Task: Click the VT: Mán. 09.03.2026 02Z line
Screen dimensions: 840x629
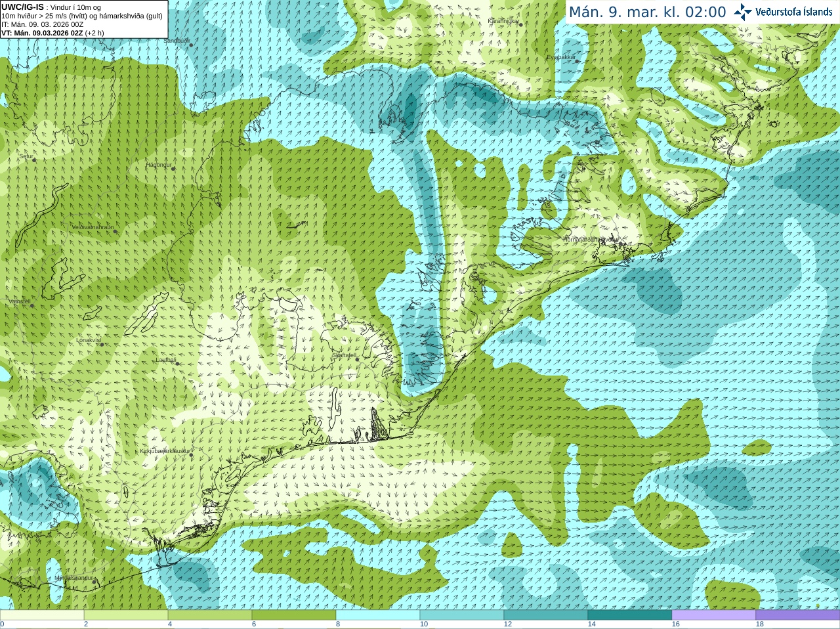Action: pos(52,33)
